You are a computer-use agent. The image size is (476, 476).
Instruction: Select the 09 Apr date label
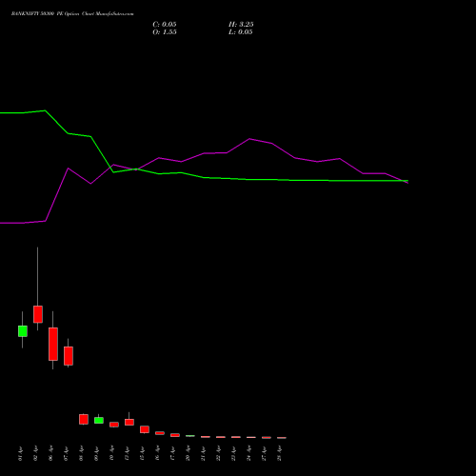coord(97,454)
